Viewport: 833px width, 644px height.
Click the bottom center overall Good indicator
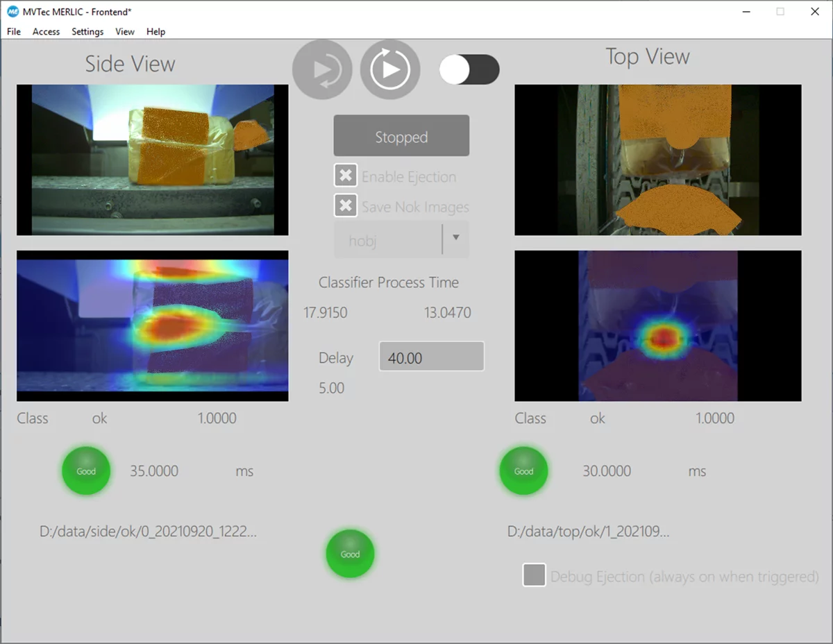tap(350, 554)
